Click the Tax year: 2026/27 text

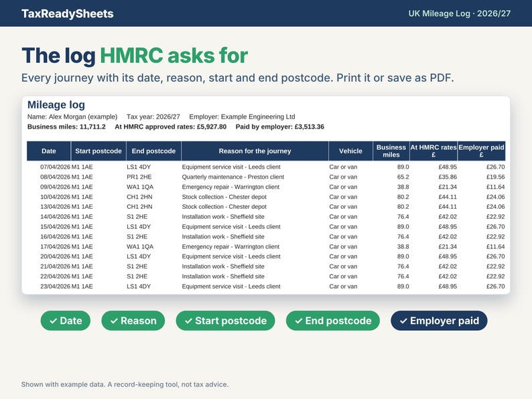point(153,117)
